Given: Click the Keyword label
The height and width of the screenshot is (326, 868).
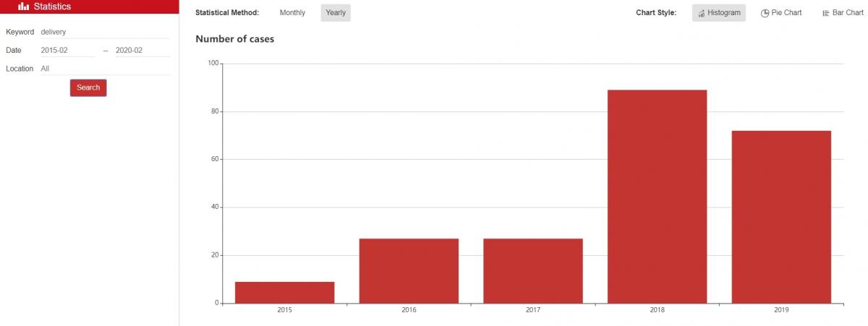Looking at the screenshot, I should tap(20, 32).
